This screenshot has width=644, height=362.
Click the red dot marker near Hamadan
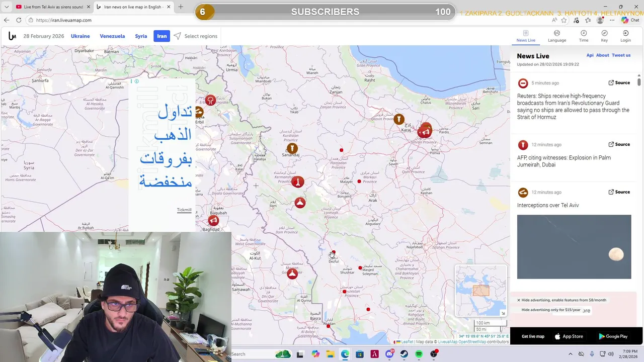click(342, 150)
